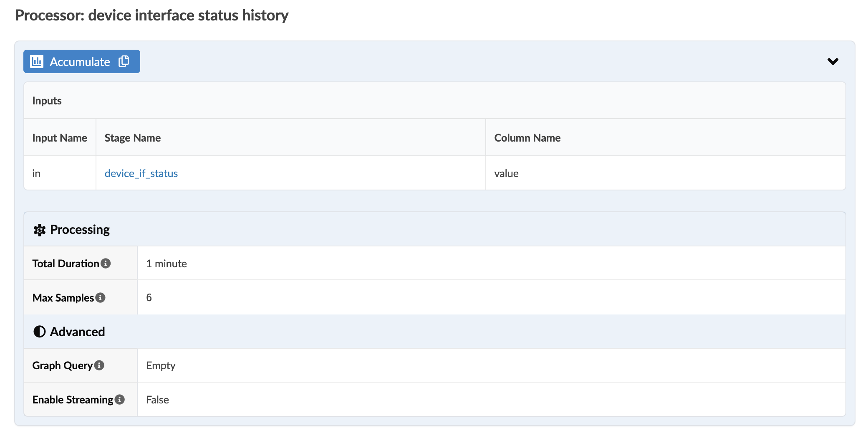Image resolution: width=868 pixels, height=431 pixels.
Task: Click the Column Name column header
Action: (x=527, y=138)
